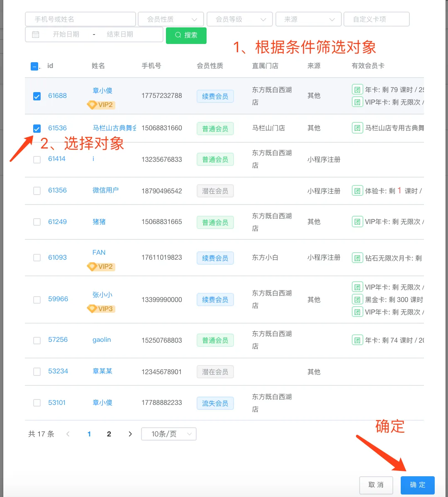The height and width of the screenshot is (497, 448).
Task: Go to next page using right arrow
Action: [130, 434]
